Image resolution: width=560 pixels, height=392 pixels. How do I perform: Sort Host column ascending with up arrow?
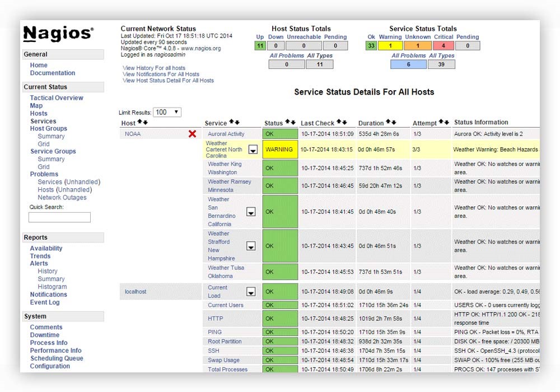[140, 122]
